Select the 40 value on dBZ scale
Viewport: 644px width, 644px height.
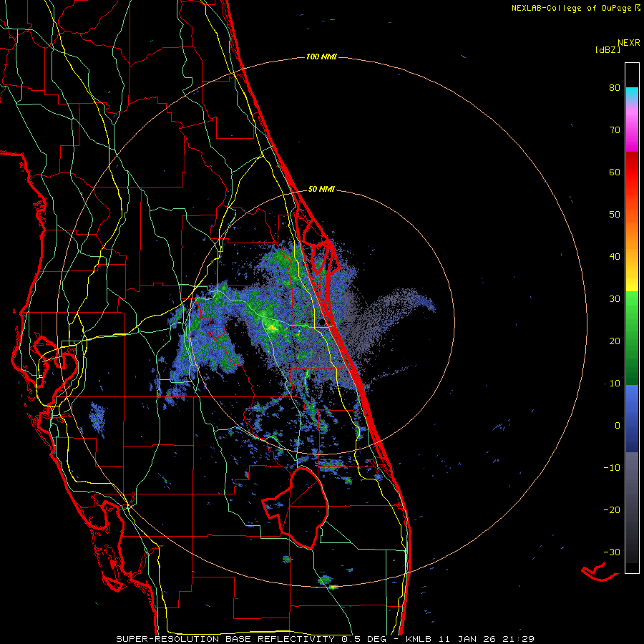[615, 257]
